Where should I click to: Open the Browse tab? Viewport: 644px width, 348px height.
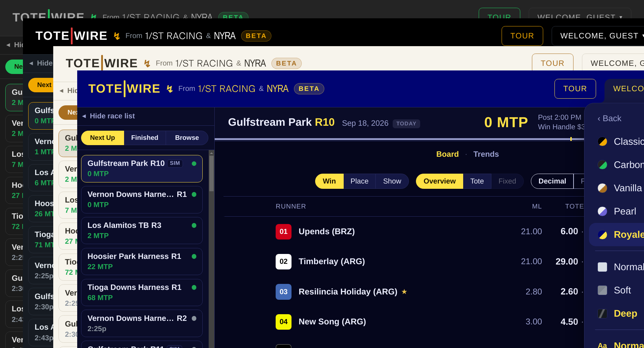coord(187,138)
